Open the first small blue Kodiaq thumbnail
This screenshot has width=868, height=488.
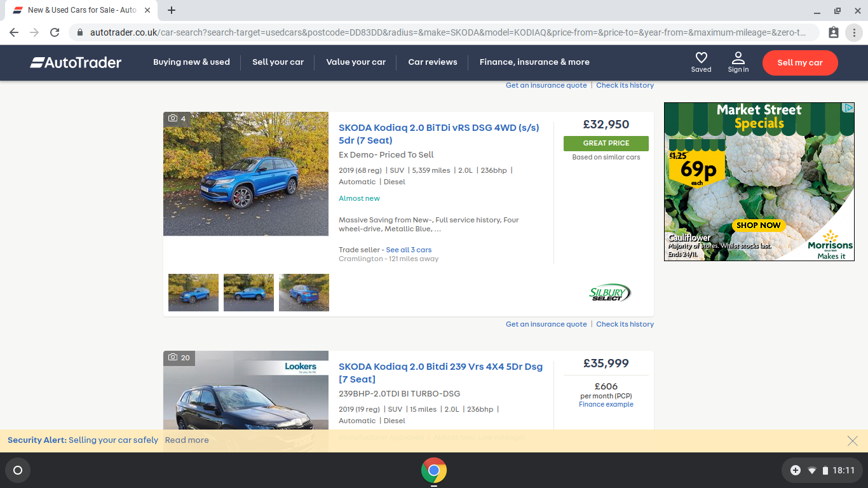point(193,293)
